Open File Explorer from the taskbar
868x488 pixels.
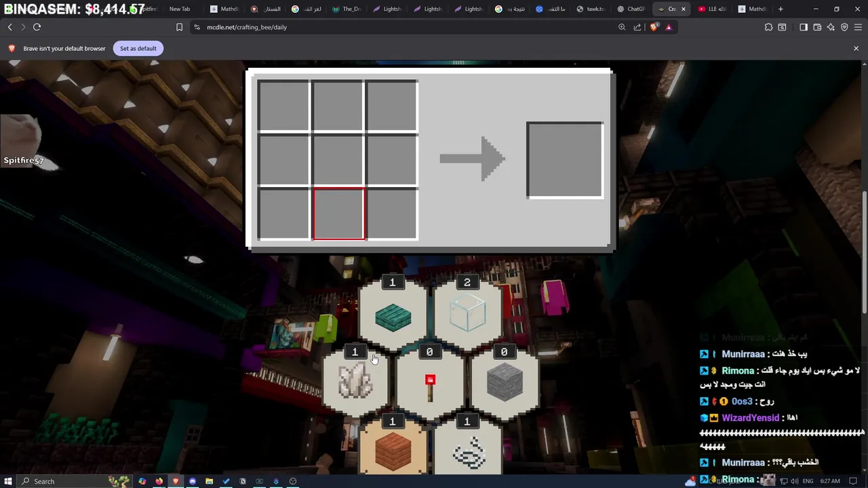209,481
